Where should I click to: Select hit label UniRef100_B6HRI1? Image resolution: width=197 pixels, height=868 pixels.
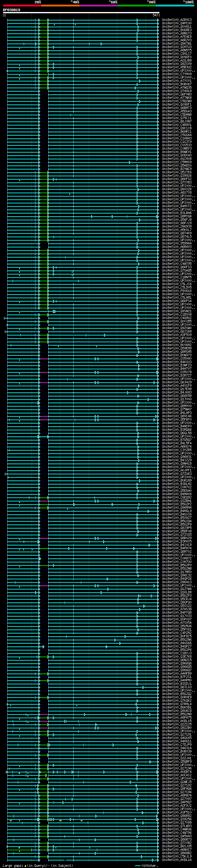click(176, 131)
